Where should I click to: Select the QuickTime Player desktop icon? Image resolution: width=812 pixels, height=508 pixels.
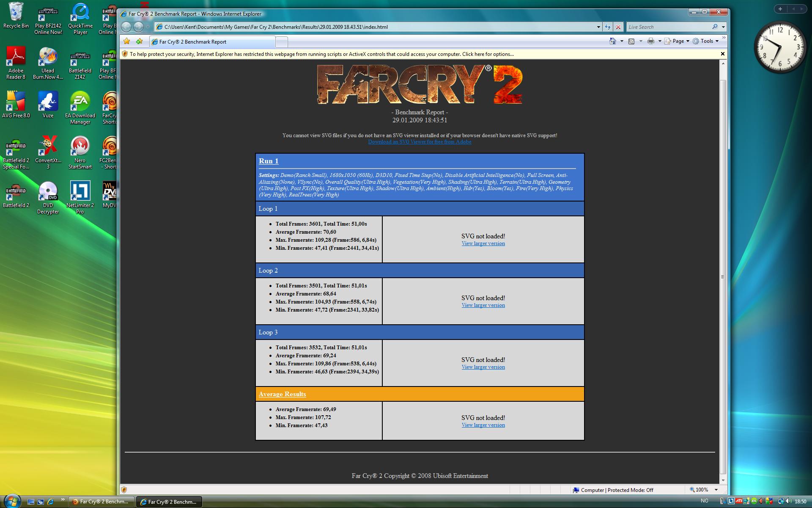tap(80, 19)
